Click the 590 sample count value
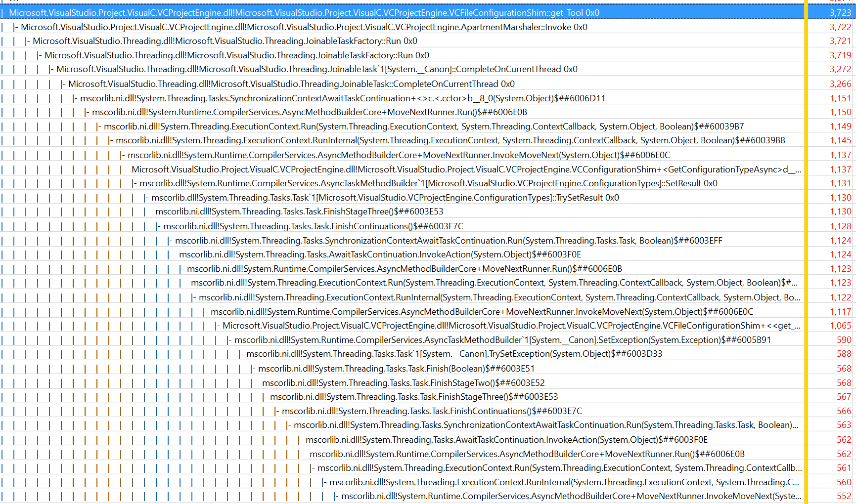The image size is (856, 504). pyautogui.click(x=844, y=340)
